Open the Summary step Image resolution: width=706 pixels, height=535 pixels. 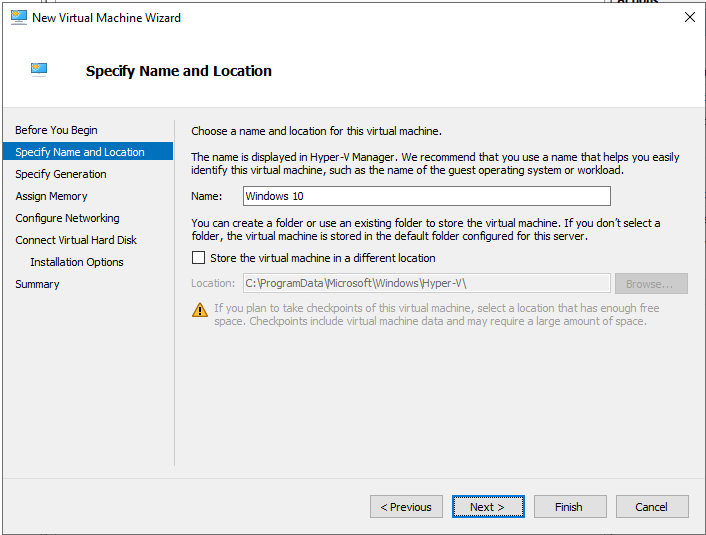coord(37,284)
